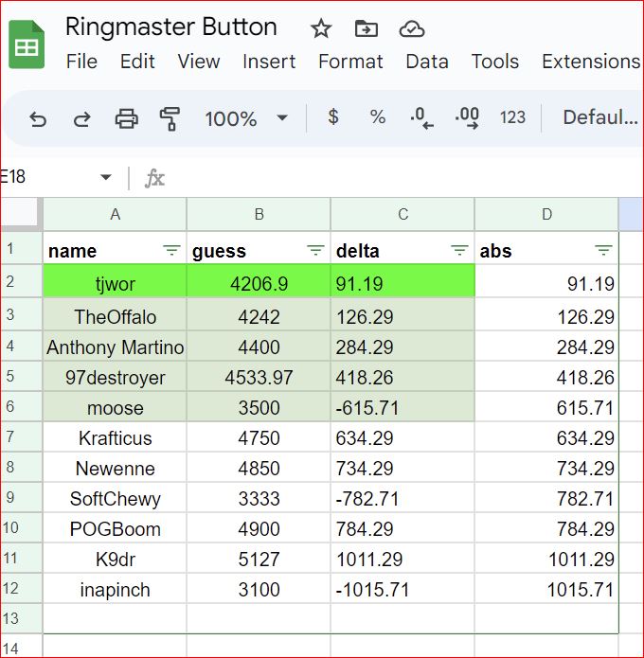644x658 pixels.
Task: Select the moose name cell
Action: tap(115, 407)
